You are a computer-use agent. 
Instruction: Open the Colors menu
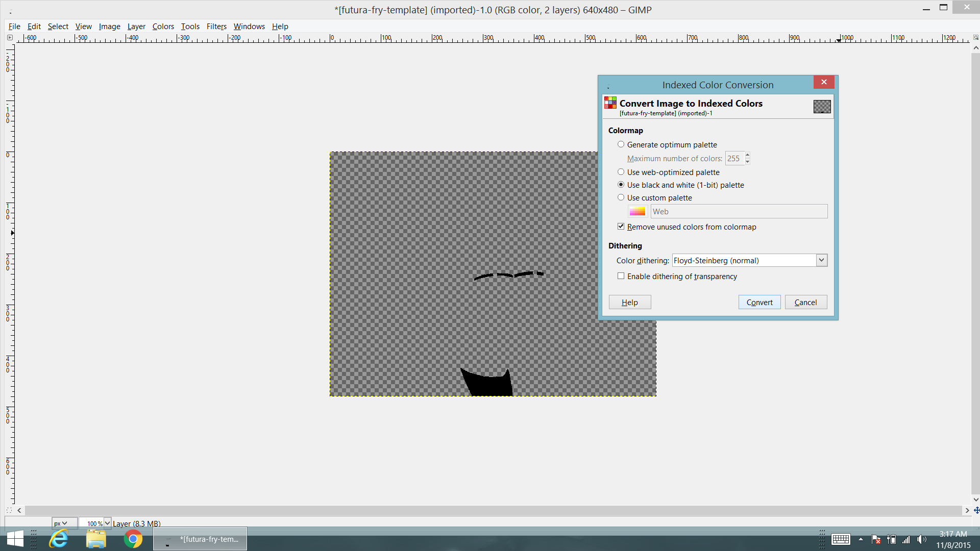point(163,27)
